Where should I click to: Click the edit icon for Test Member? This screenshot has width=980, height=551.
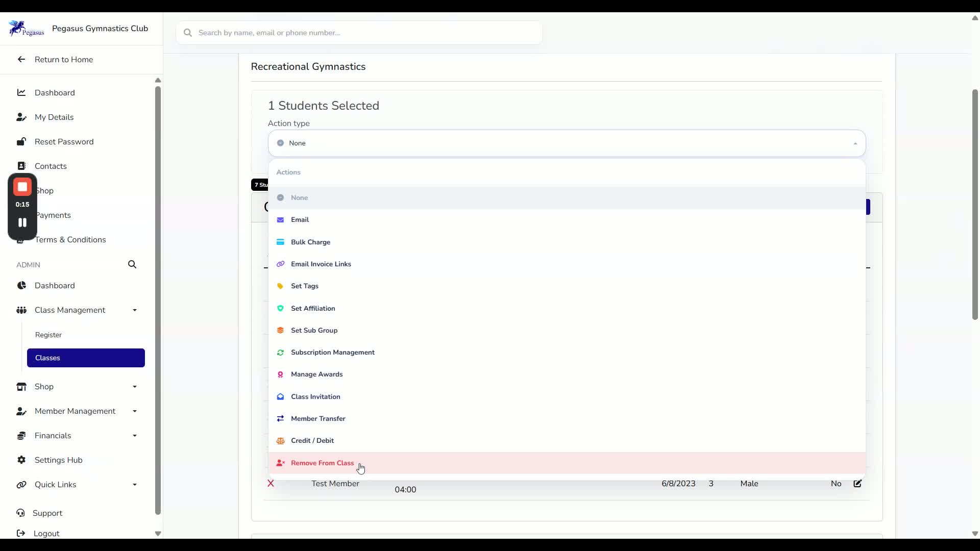(x=857, y=483)
